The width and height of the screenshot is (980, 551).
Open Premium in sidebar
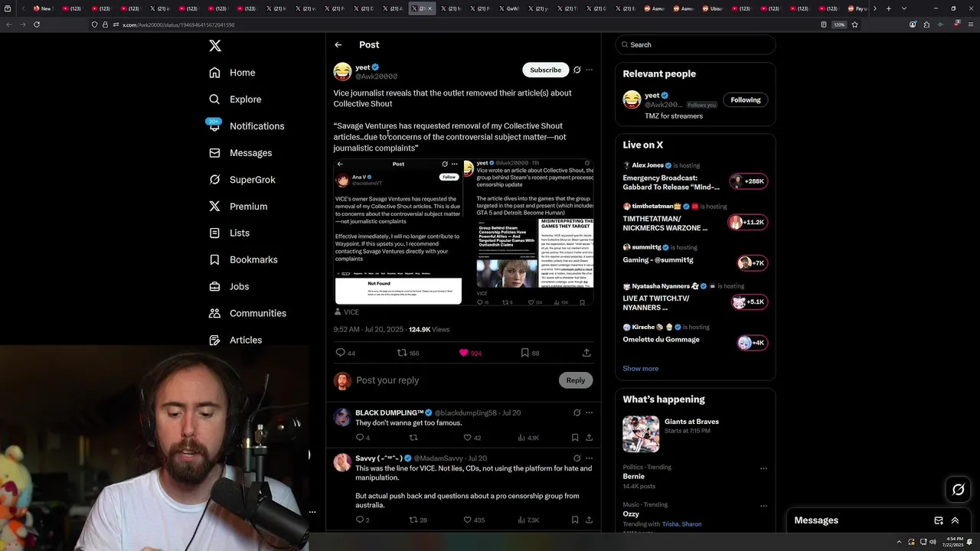click(238, 207)
